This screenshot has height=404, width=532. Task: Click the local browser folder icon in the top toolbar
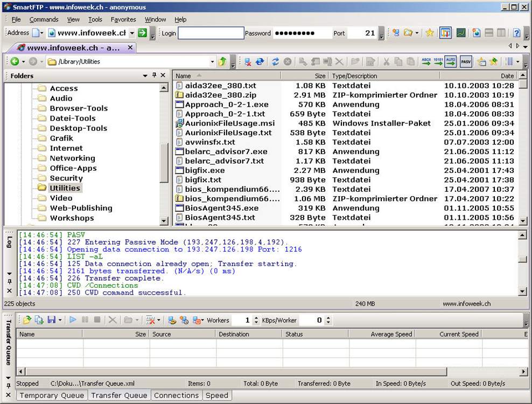point(408,33)
